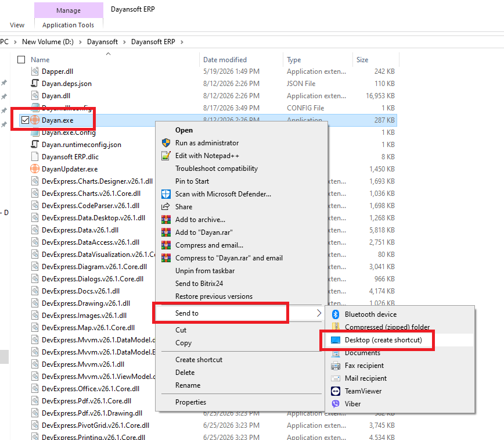Sort by Name column header
Image resolution: width=504 pixels, height=440 pixels.
(40, 60)
